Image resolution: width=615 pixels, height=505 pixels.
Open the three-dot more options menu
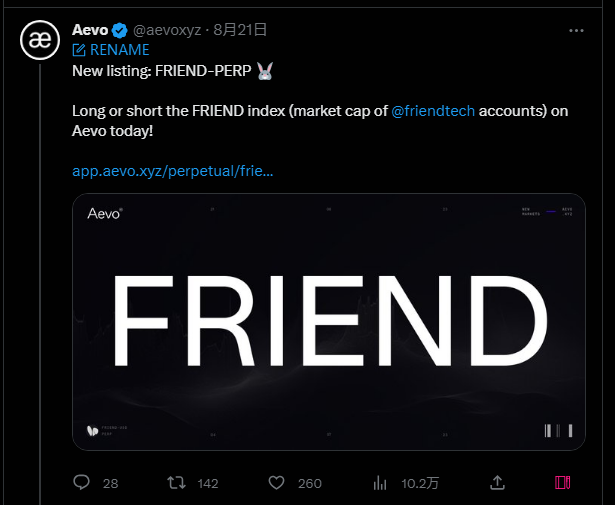(576, 31)
